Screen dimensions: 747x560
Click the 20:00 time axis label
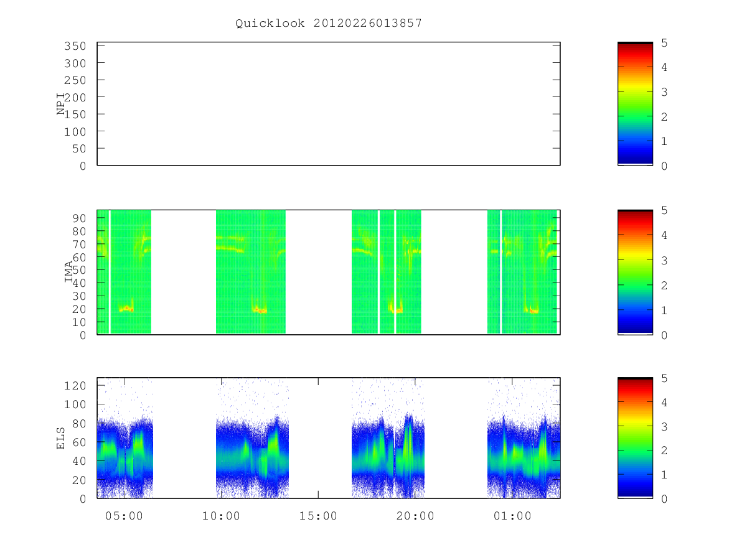click(x=415, y=516)
